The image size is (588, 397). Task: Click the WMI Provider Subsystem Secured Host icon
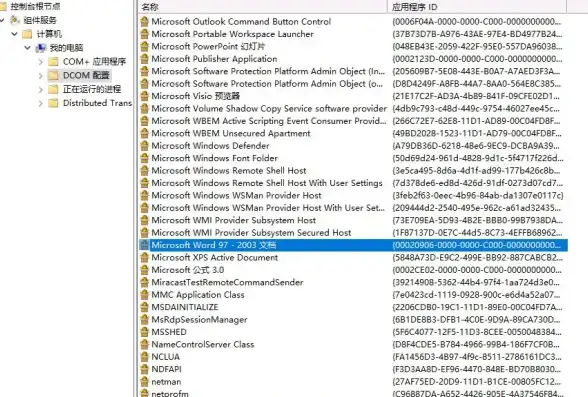pos(144,232)
